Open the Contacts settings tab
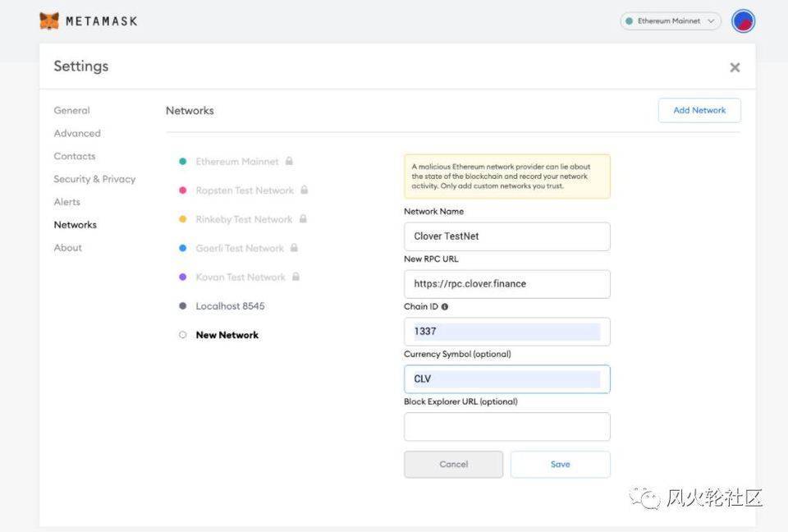Viewport: 788px width, 532px height. click(75, 156)
